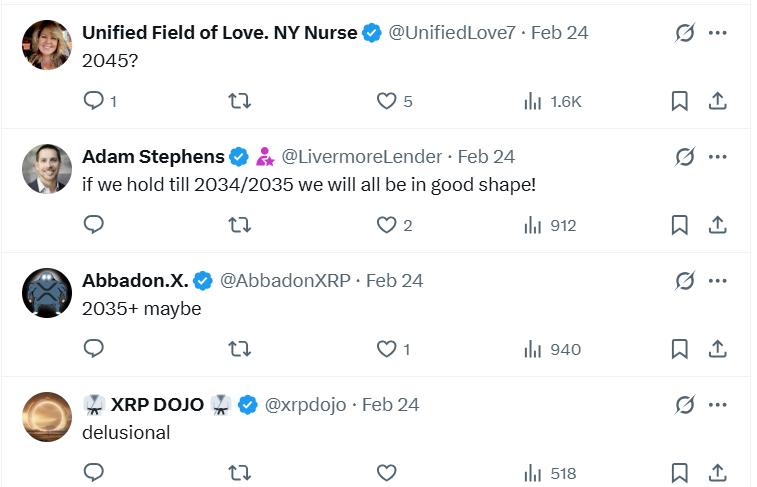
Task: Open @AbbadonXRP profile handle
Action: click(285, 281)
